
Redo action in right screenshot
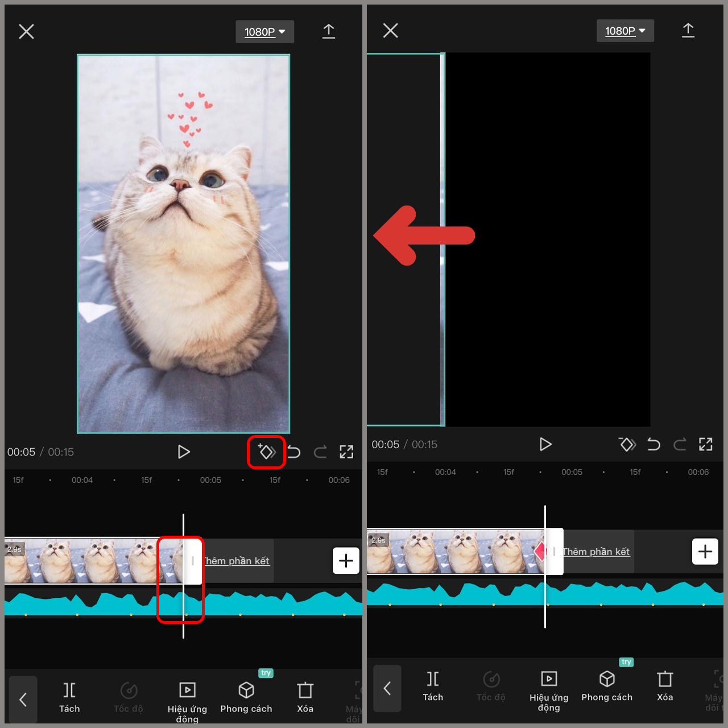point(680,444)
